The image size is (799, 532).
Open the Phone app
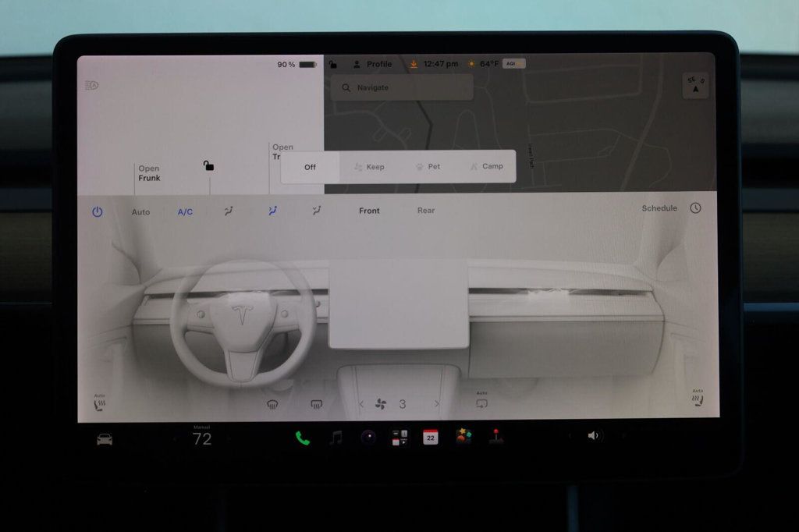click(303, 438)
